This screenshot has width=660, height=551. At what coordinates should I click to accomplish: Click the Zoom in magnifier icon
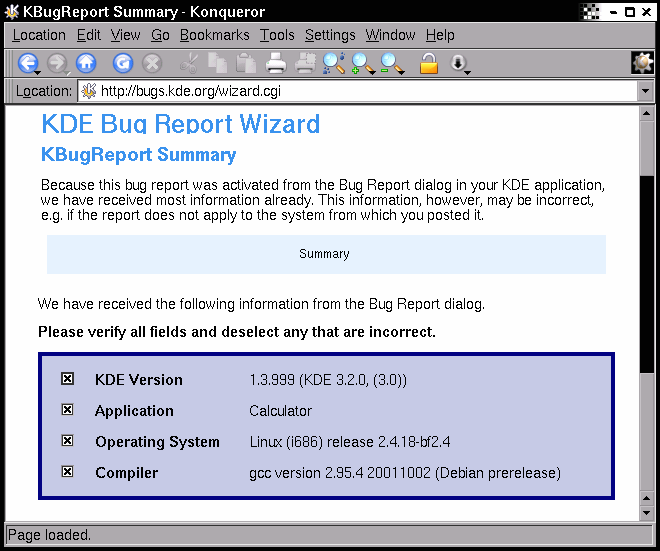click(x=362, y=64)
